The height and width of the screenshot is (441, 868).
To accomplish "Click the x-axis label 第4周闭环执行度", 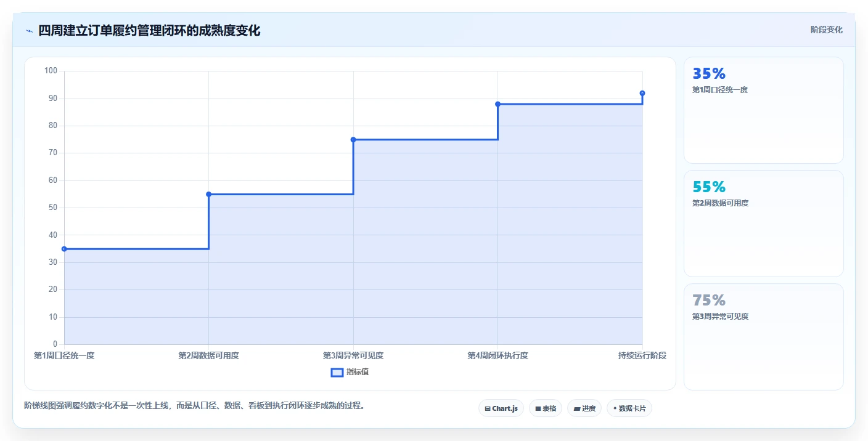I will (497, 355).
